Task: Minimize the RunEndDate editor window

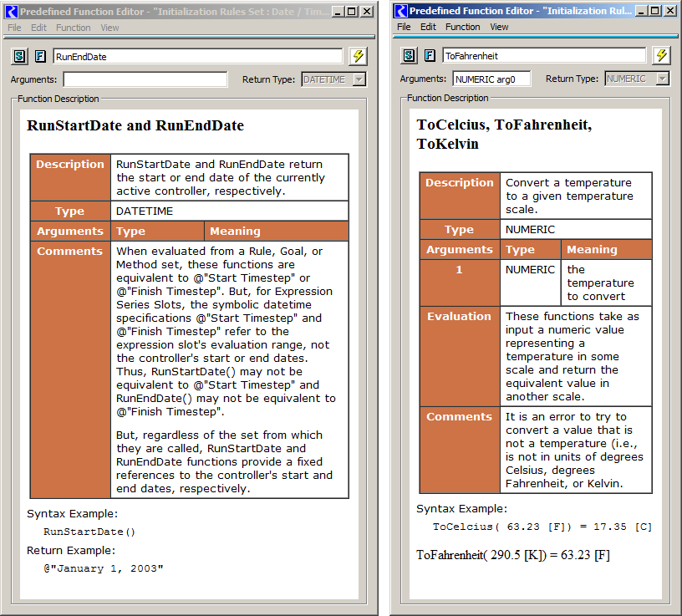Action: click(338, 12)
